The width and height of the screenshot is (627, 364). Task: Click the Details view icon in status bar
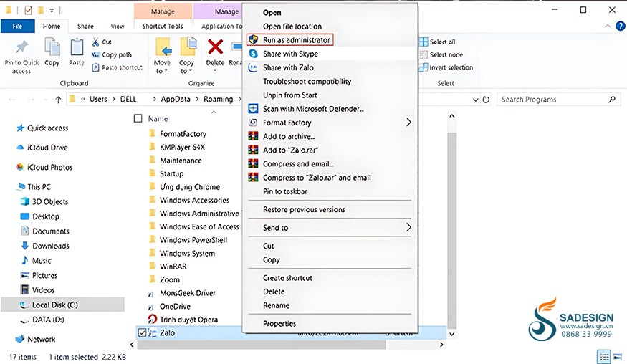tap(604, 357)
